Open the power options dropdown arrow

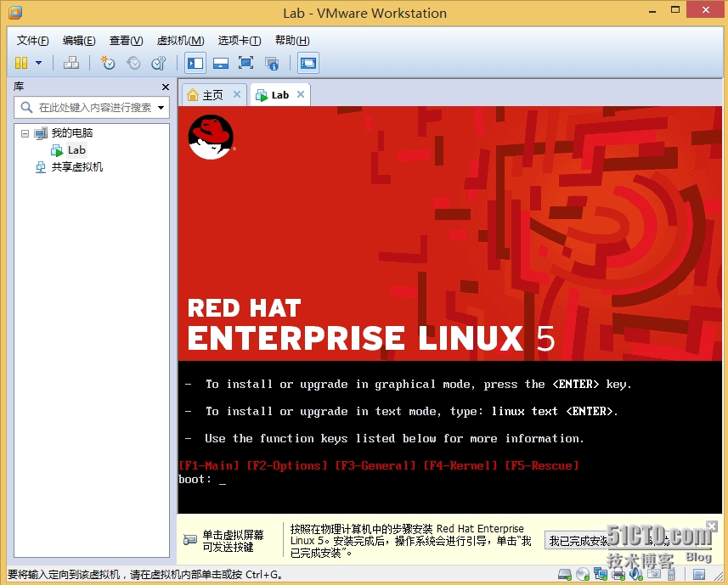pyautogui.click(x=38, y=63)
